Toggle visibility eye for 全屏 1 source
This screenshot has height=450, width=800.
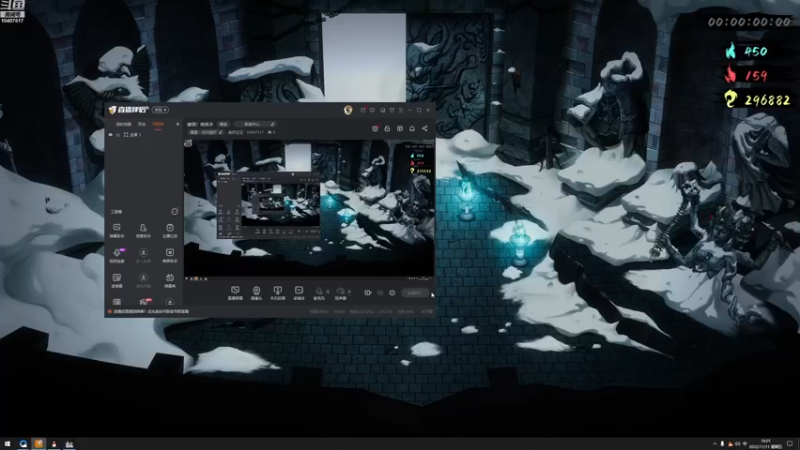pos(111,135)
